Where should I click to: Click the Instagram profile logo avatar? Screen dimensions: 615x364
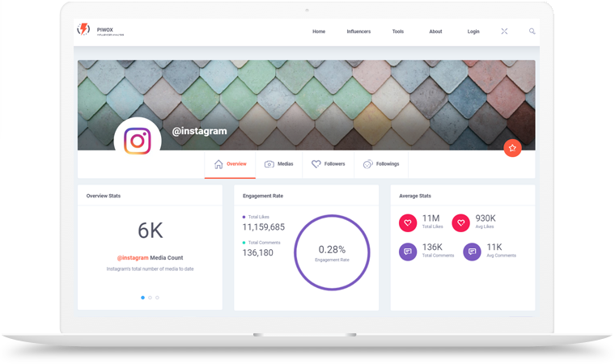138,141
